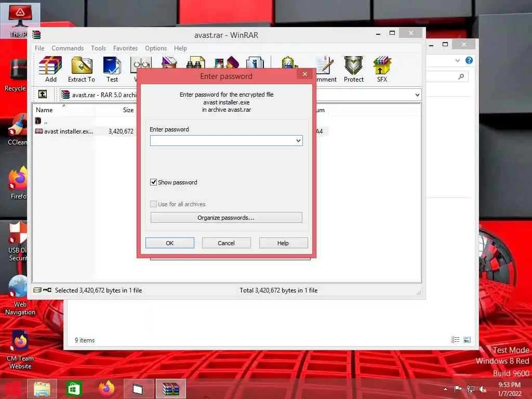Click Organize passwords button
Screen dimensions: 532x399
click(x=227, y=218)
